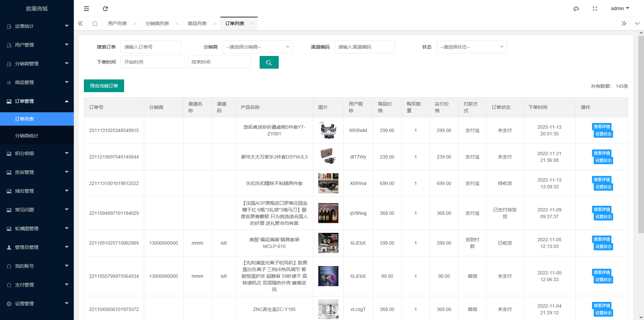Image resolution: width=644 pixels, height=320 pixels.
Task: View details for order 2211045656101973372
Action: point(602,306)
